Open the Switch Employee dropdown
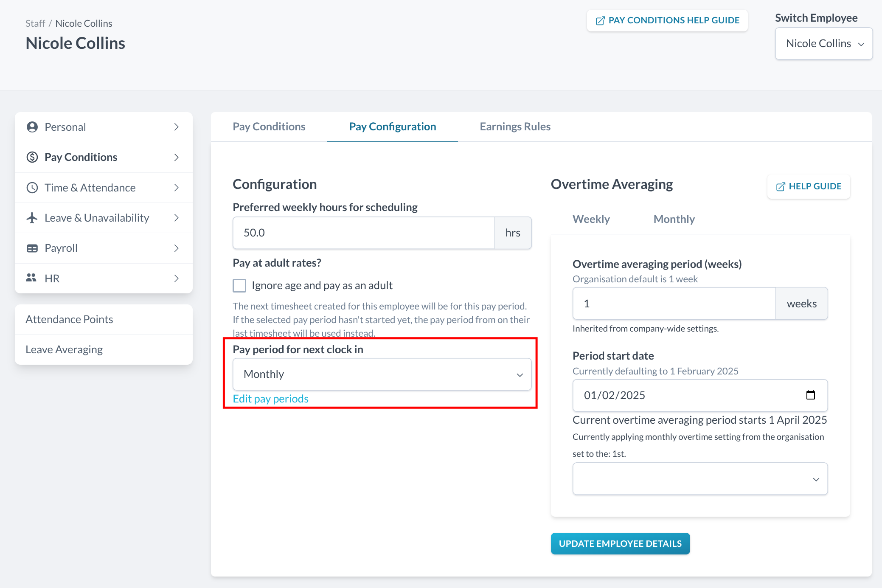Image resolution: width=882 pixels, height=588 pixels. (x=823, y=44)
